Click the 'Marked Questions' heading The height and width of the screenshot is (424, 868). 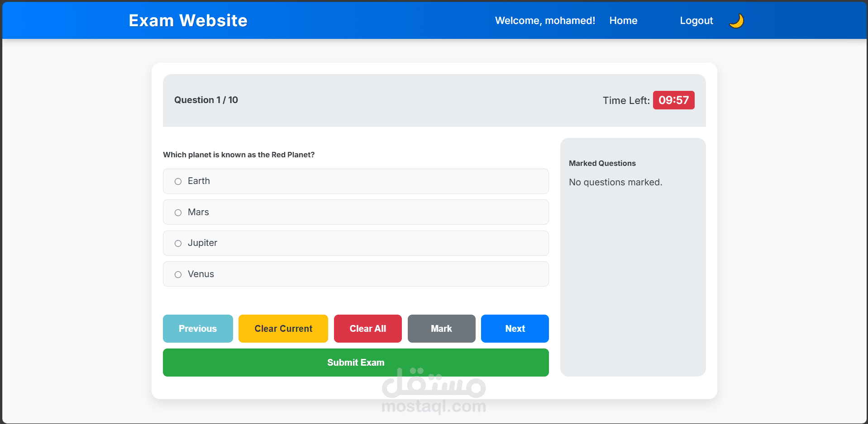click(x=602, y=163)
